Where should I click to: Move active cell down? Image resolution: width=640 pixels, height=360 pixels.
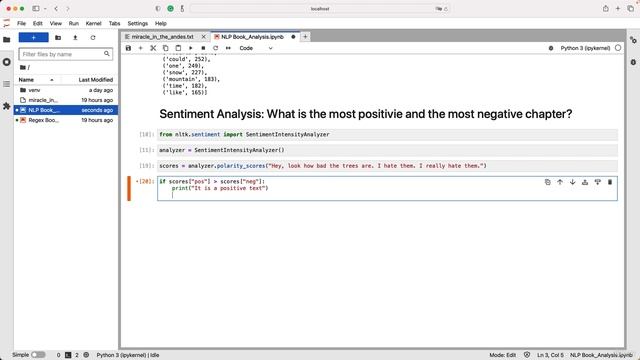coord(572,182)
